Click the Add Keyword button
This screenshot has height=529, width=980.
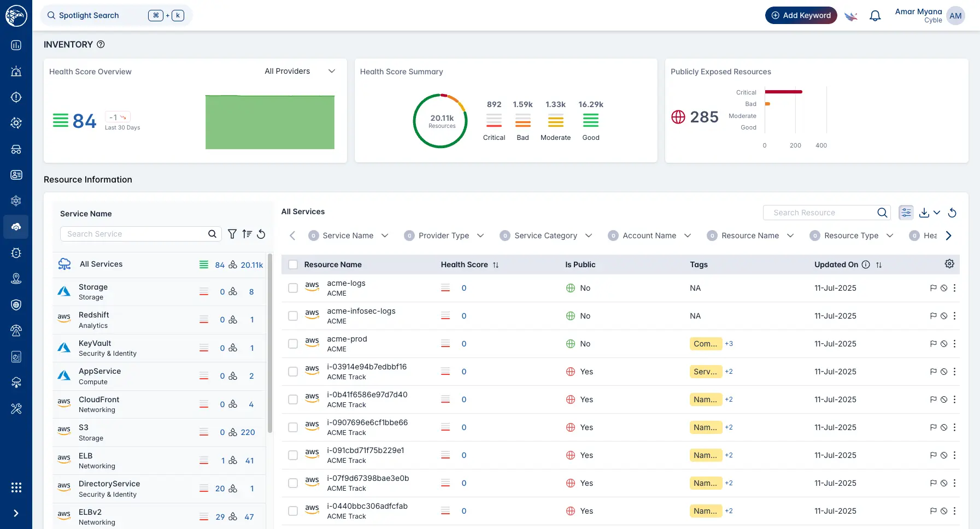pyautogui.click(x=801, y=15)
